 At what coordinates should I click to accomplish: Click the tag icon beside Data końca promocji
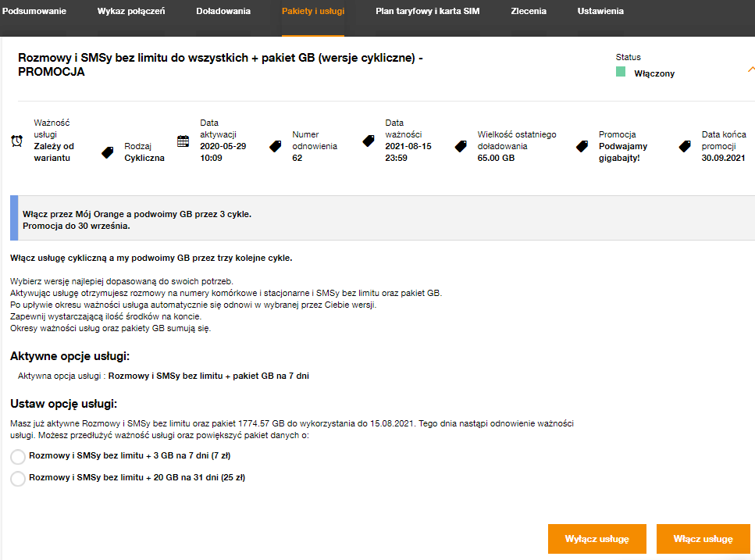point(685,146)
